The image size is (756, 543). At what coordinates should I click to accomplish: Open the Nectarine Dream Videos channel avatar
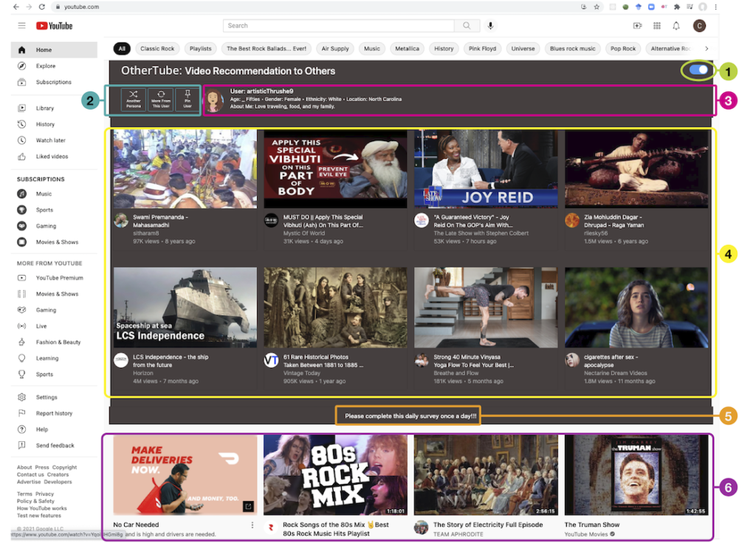tap(572, 360)
